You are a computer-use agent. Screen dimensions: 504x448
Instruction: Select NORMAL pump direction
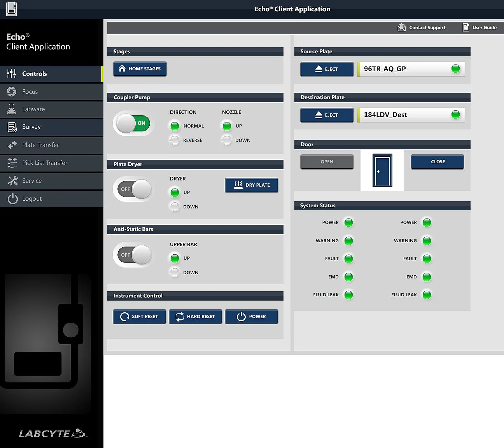tap(175, 126)
